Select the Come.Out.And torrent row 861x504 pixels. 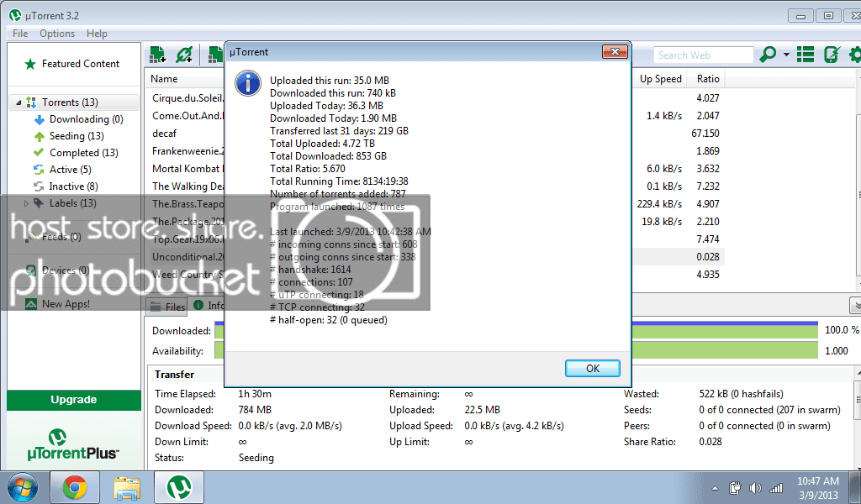(188, 116)
